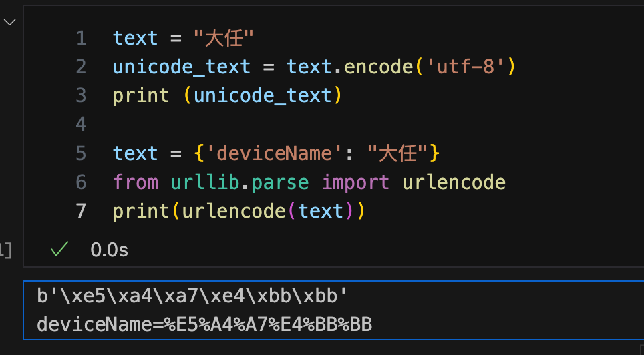Click the from keyword on line 6
Image resolution: width=644 pixels, height=355 pixels.
click(136, 182)
